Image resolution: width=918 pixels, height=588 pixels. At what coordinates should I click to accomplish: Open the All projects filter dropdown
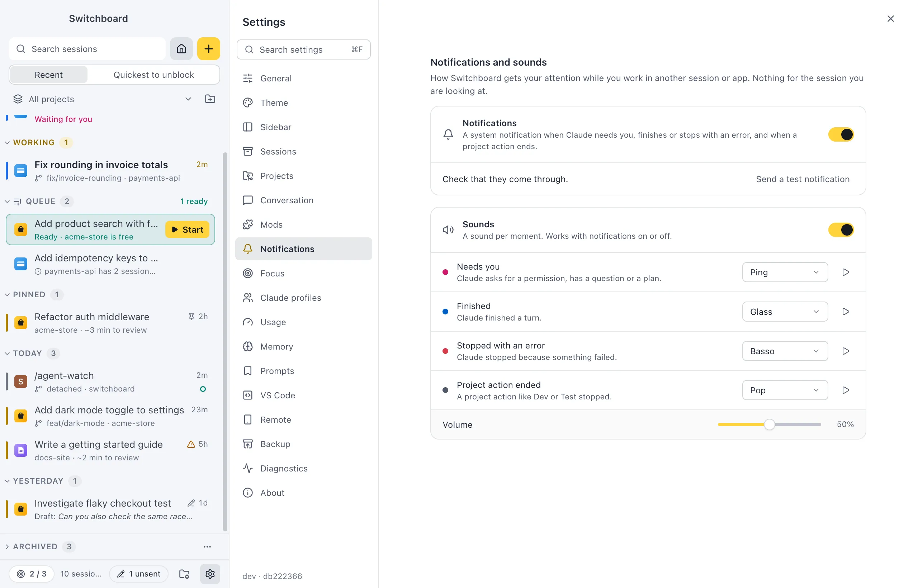point(102,99)
